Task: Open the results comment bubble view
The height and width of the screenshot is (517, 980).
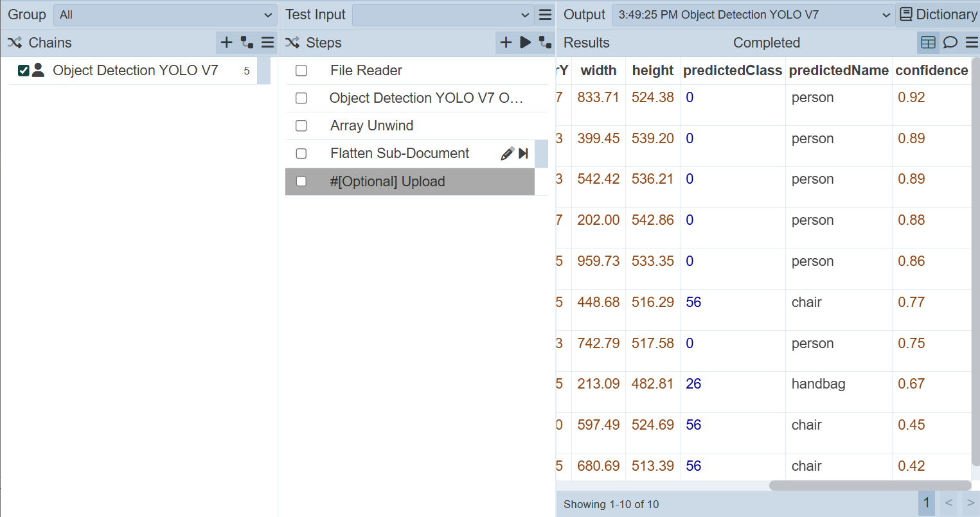Action: pyautogui.click(x=950, y=42)
